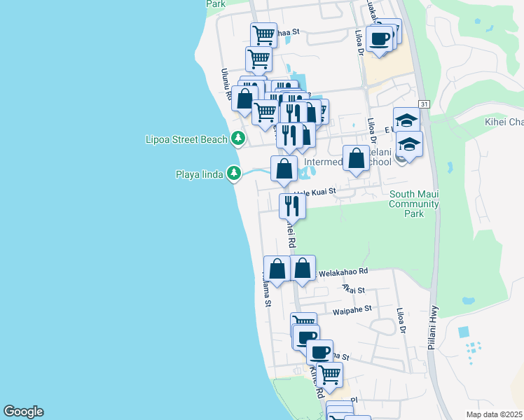Viewport: 524px width, 420px height.
Task: Click the Waipahe St street label
Action: click(352, 311)
